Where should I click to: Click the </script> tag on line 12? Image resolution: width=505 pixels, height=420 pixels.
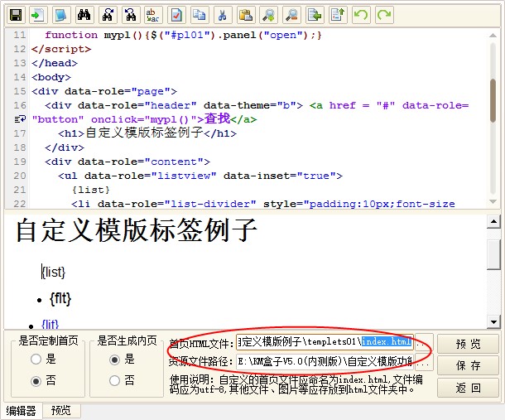pyautogui.click(x=61, y=49)
